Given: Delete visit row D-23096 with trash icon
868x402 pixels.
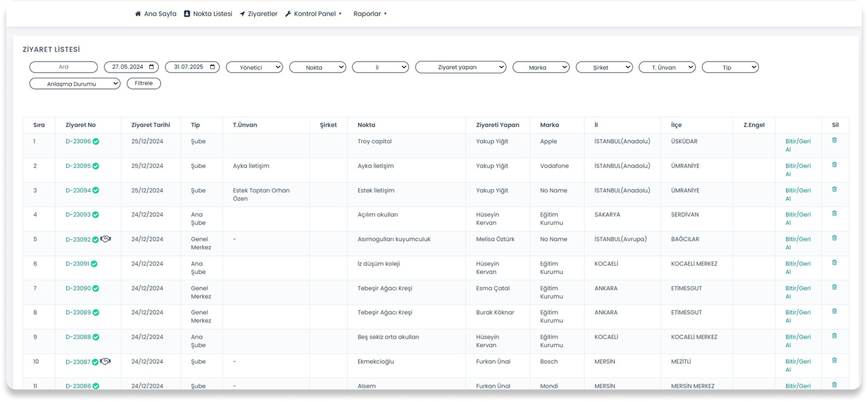Looking at the screenshot, I should point(834,140).
